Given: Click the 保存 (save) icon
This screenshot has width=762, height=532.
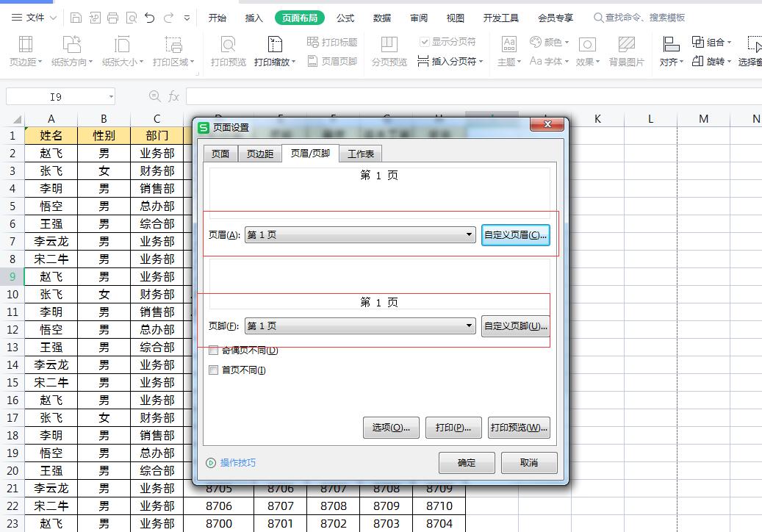Looking at the screenshot, I should point(78,17).
